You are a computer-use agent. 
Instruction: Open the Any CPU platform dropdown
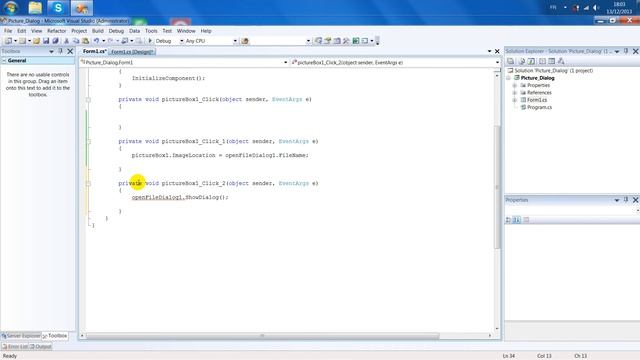[x=235, y=41]
